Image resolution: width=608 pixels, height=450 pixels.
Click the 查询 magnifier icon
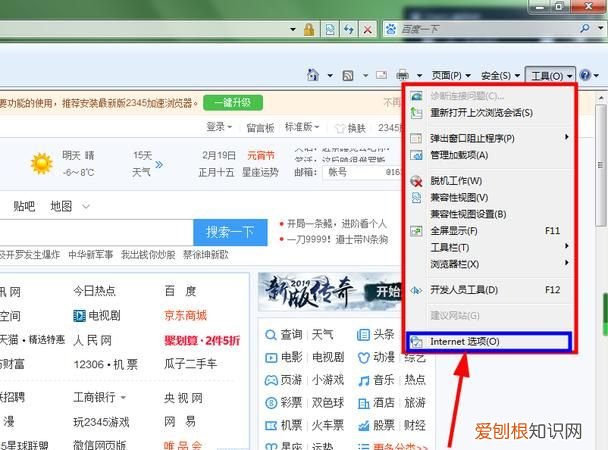click(x=271, y=334)
